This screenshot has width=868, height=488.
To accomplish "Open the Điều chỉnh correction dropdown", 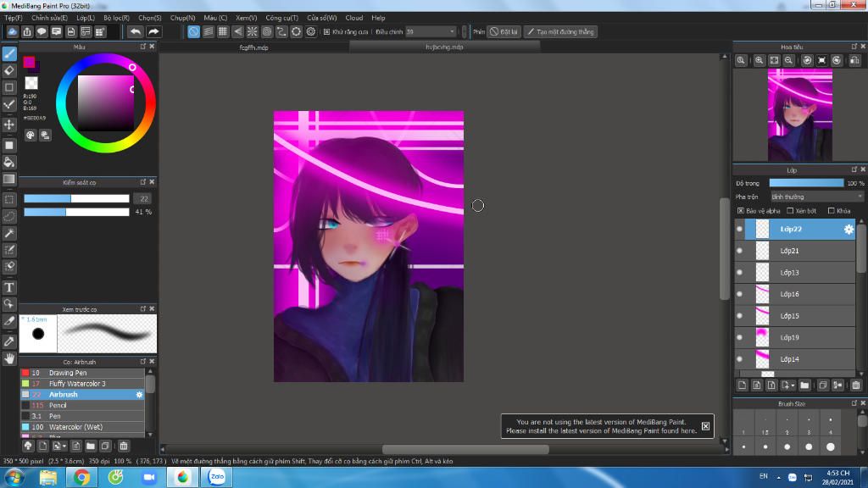I will pyautogui.click(x=431, y=32).
